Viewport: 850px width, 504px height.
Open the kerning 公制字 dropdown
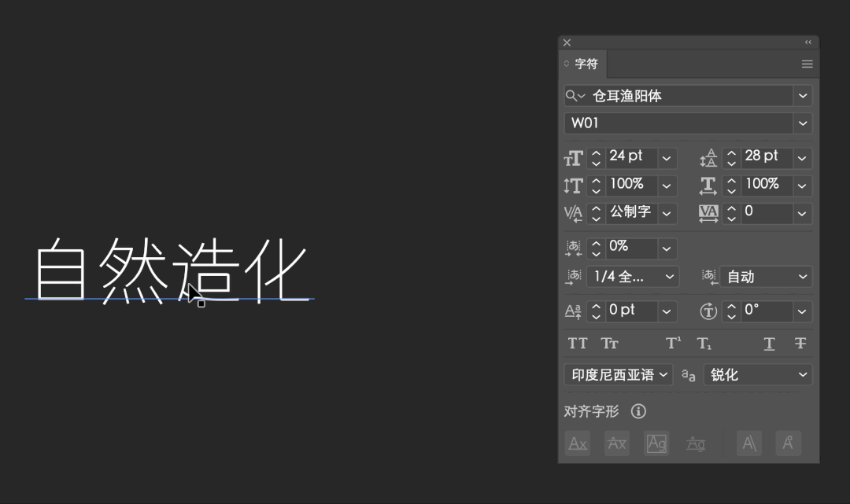click(667, 213)
